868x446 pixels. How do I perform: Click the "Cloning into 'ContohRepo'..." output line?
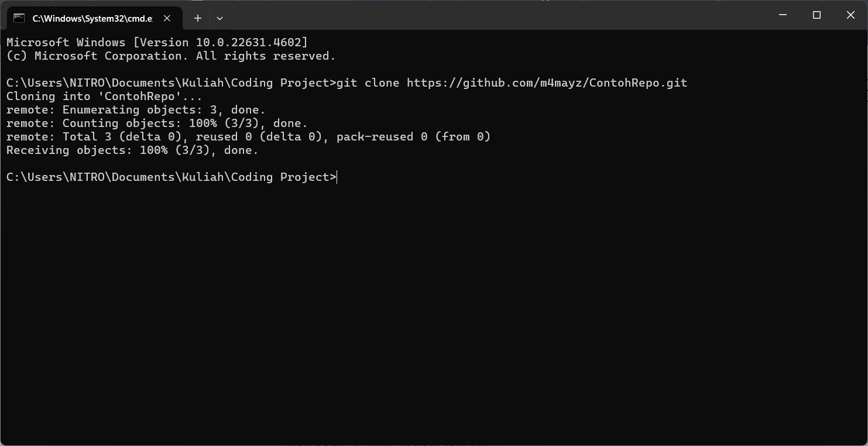pyautogui.click(x=104, y=96)
